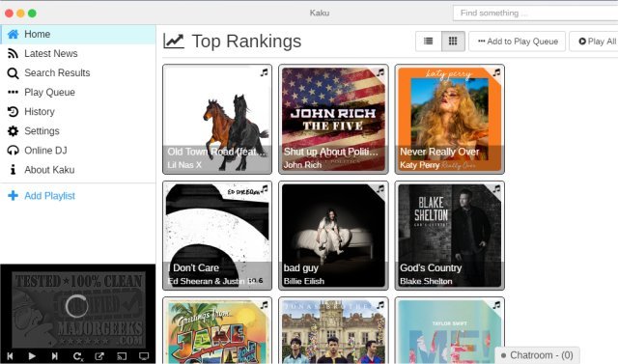The width and height of the screenshot is (618, 364).
Task: Click music note icon on Taylor Swift tile
Action: pos(496,305)
